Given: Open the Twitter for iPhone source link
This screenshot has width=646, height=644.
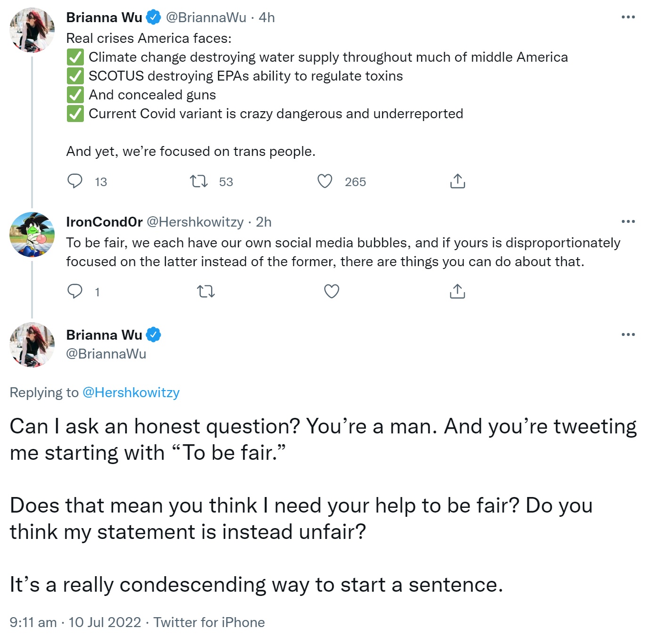Looking at the screenshot, I should 209,622.
